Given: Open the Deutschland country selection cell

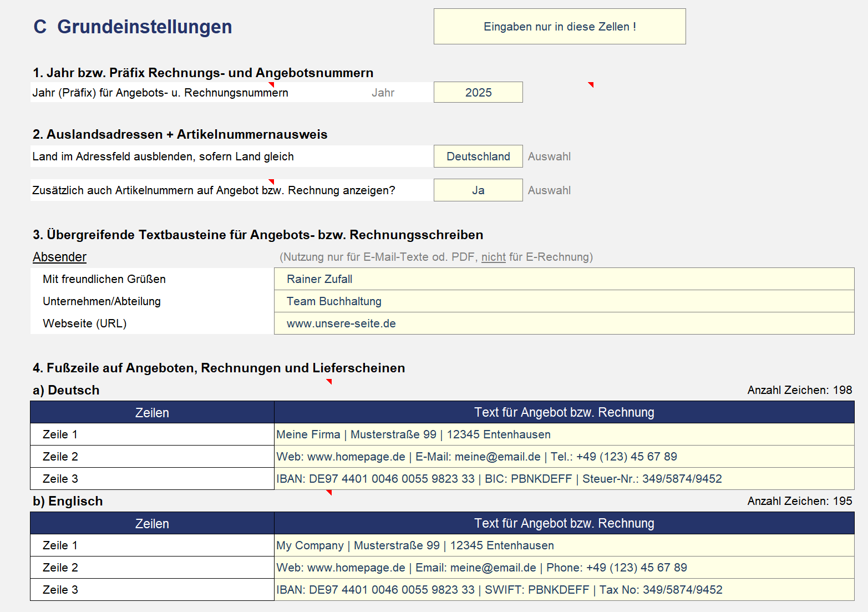Looking at the screenshot, I should (x=478, y=156).
